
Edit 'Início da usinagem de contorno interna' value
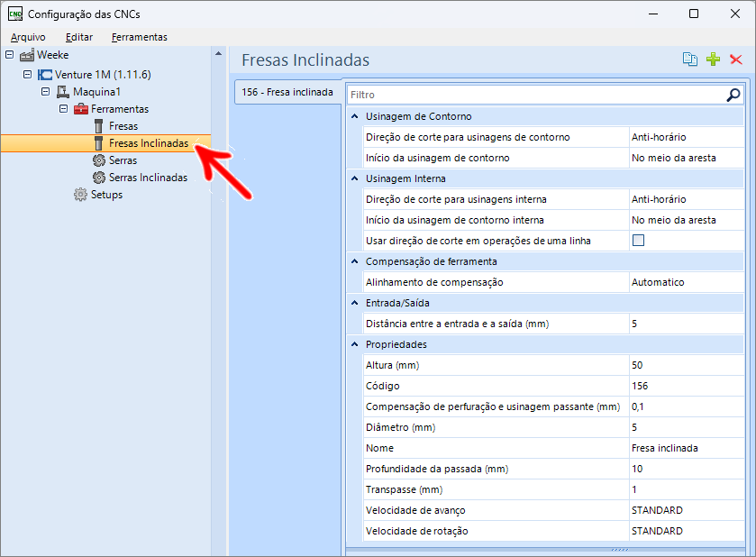tap(686, 220)
